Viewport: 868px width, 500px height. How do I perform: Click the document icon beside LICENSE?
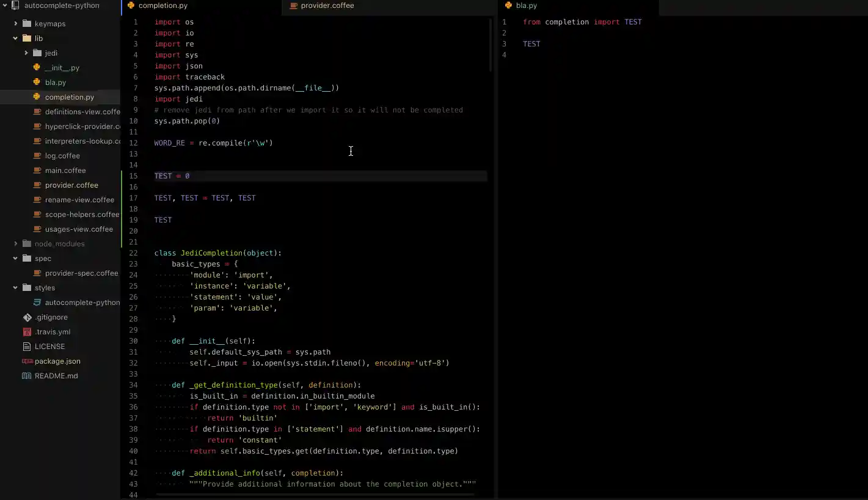pos(27,347)
